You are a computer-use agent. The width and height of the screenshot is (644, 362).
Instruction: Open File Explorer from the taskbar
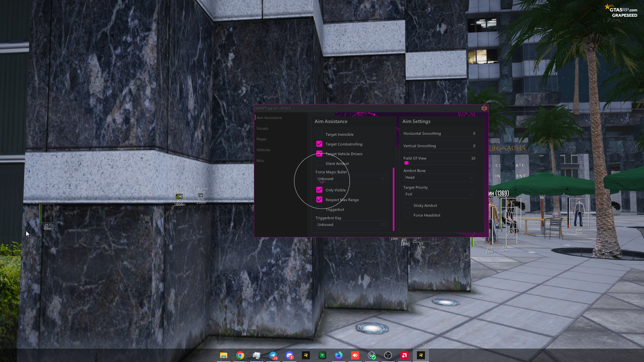tap(224, 355)
